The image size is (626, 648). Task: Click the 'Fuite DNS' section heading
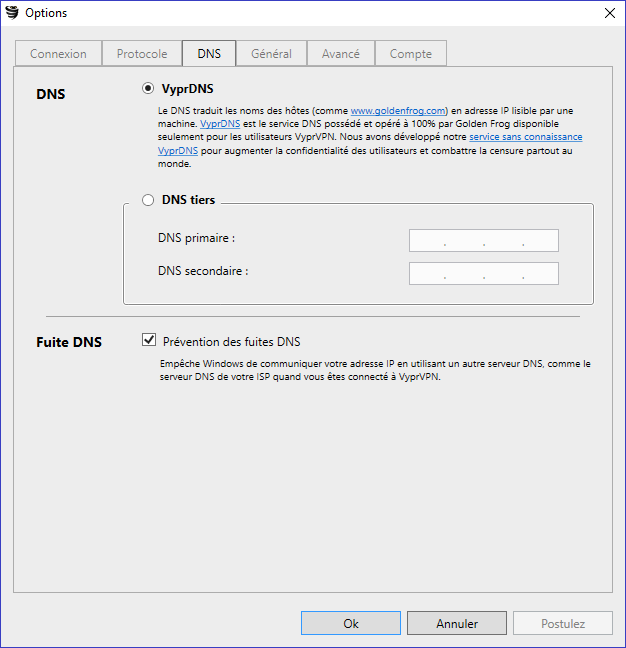pyautogui.click(x=69, y=342)
